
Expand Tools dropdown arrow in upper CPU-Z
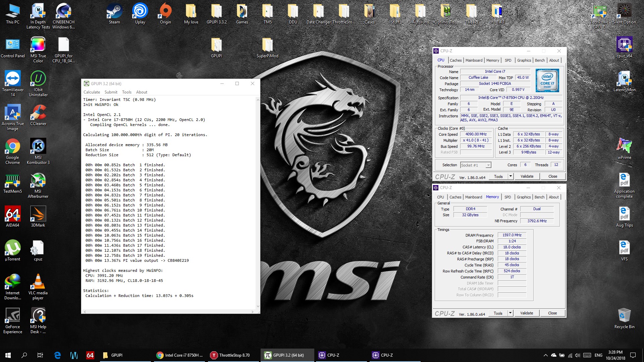click(x=511, y=176)
